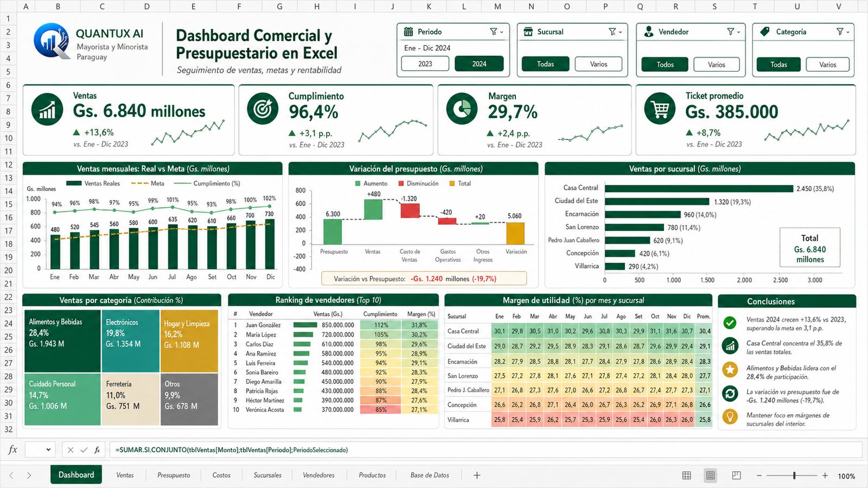Open the Vendedor slicer filter funnel

[x=731, y=32]
